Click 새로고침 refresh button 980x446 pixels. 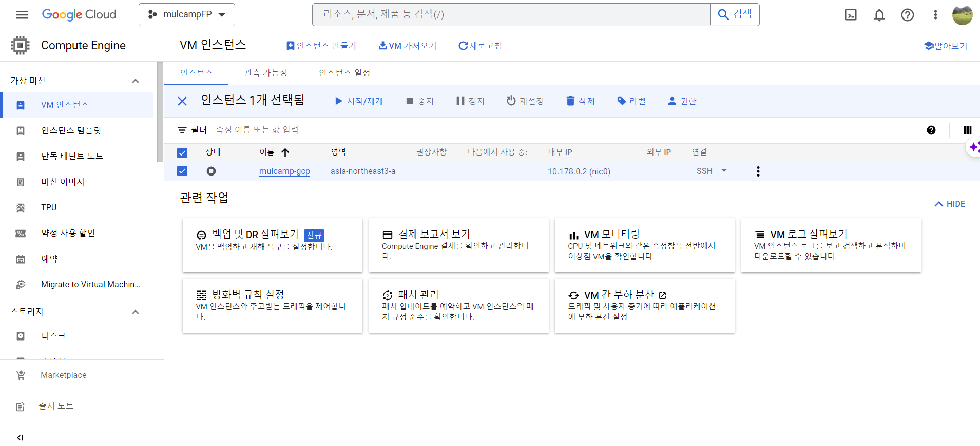[x=480, y=46]
